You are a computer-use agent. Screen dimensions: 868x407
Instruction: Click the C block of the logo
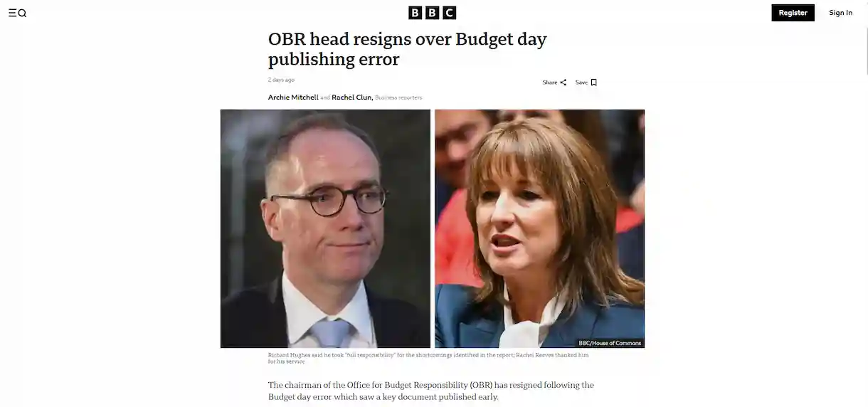point(450,13)
